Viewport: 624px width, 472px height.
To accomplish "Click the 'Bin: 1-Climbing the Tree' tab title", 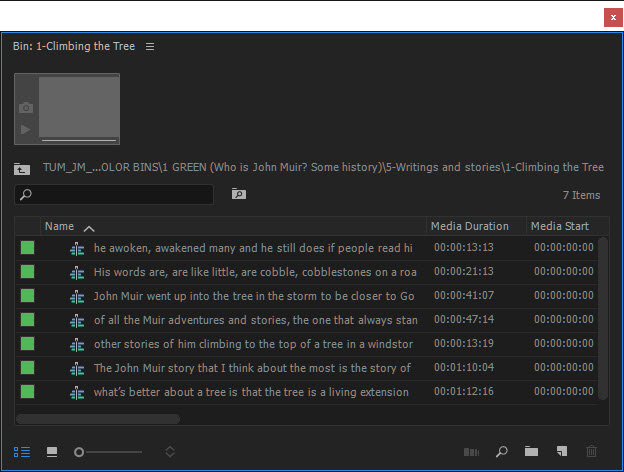I will 74,46.
